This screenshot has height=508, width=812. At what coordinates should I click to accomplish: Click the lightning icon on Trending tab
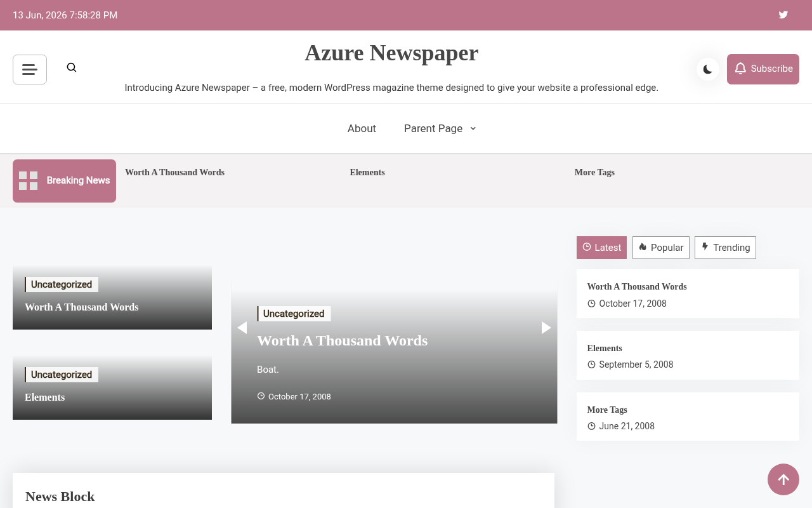coord(705,247)
